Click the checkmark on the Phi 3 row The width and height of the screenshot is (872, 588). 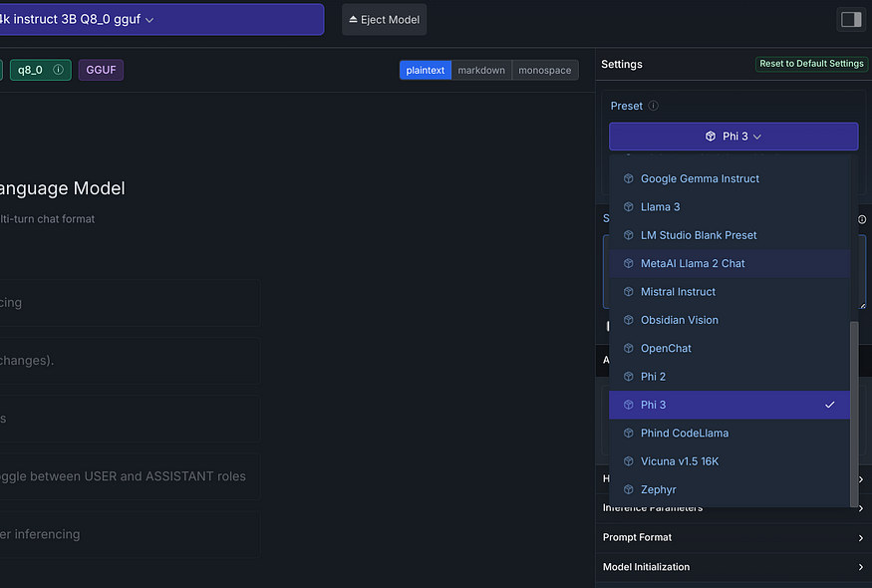pos(830,405)
